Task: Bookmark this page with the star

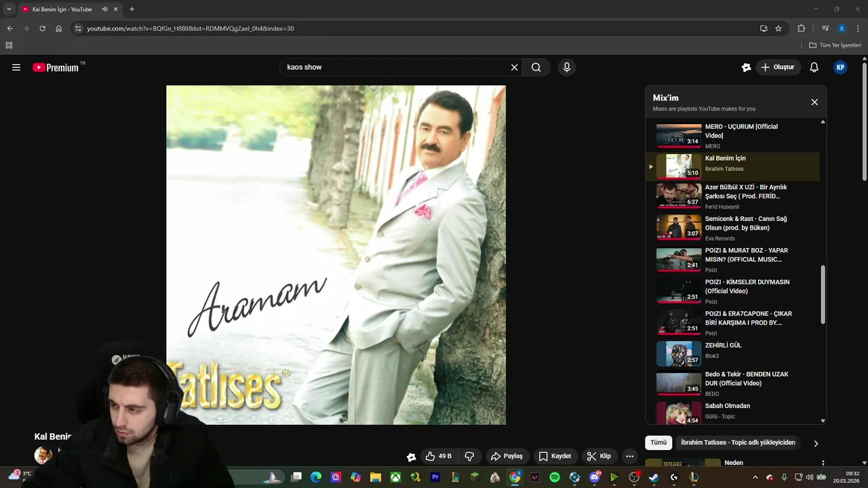Action: click(x=778, y=28)
